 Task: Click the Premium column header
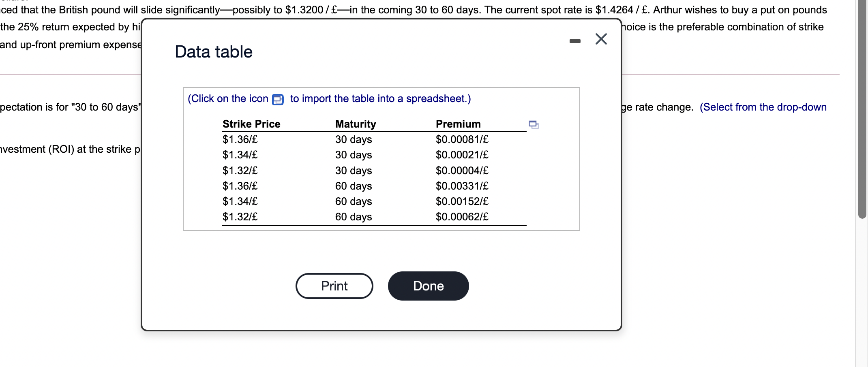458,124
